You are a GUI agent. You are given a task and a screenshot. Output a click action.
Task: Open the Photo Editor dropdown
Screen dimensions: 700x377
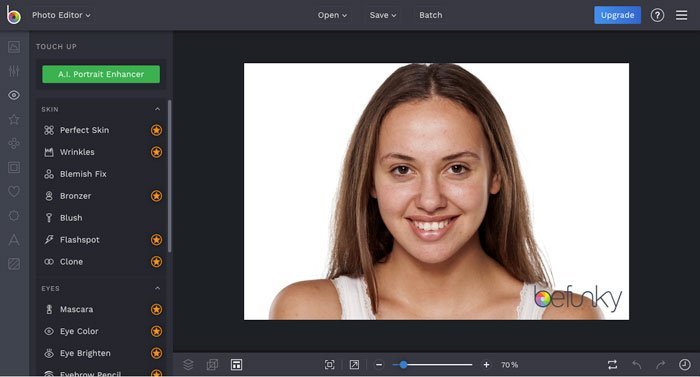click(61, 15)
